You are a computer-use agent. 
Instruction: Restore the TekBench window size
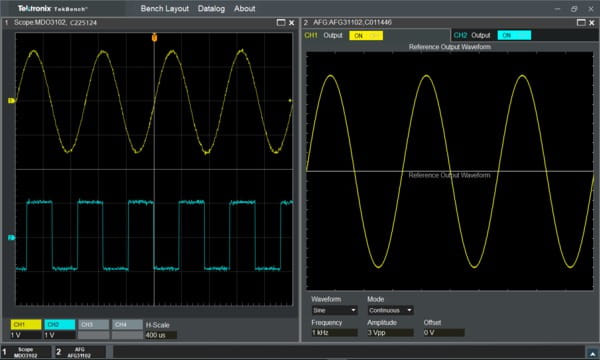click(x=574, y=8)
